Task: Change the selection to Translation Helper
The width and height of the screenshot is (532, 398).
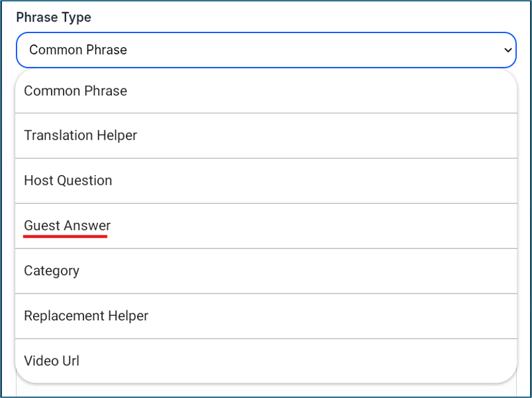Action: point(266,136)
